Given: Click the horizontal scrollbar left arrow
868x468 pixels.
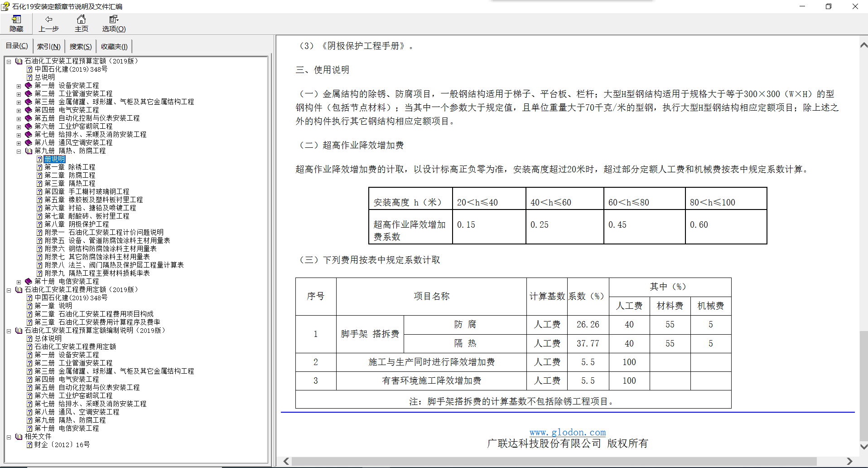Looking at the screenshot, I should pos(286,461).
